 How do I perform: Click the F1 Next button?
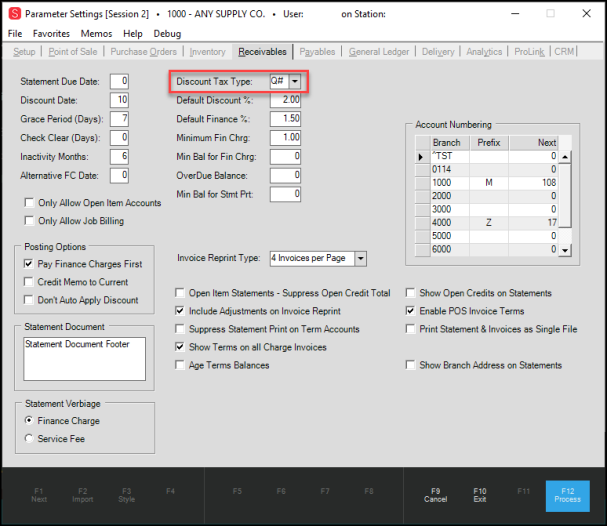39,495
